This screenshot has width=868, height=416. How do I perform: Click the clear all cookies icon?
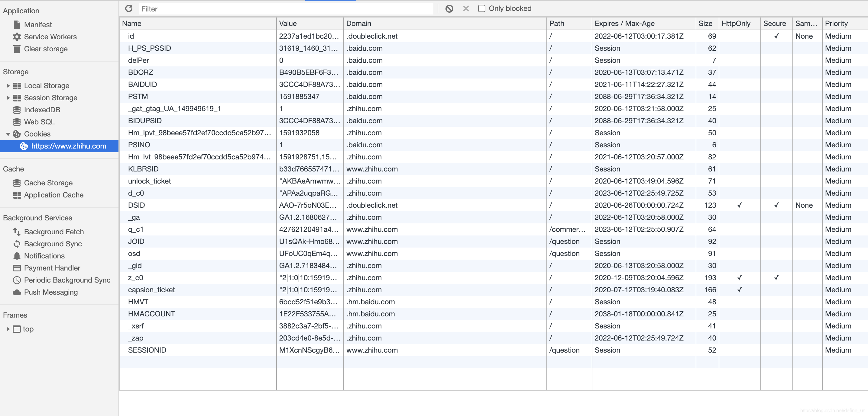[x=449, y=8]
